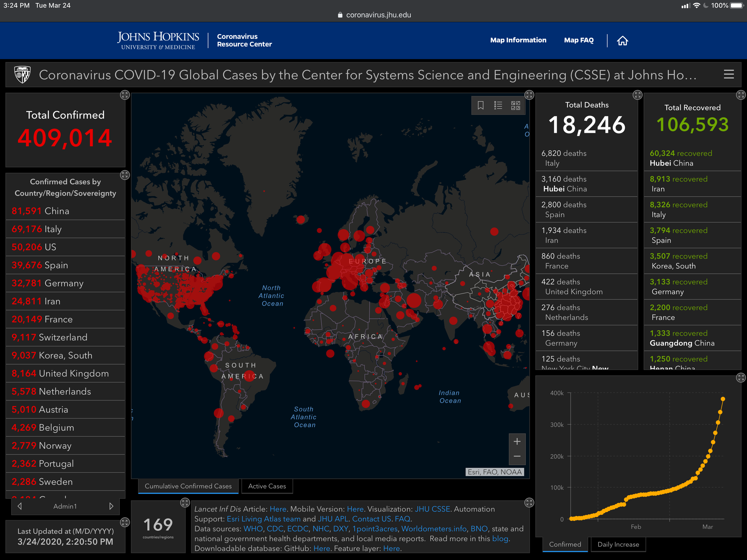Show Daily Increase chart

(x=618, y=544)
